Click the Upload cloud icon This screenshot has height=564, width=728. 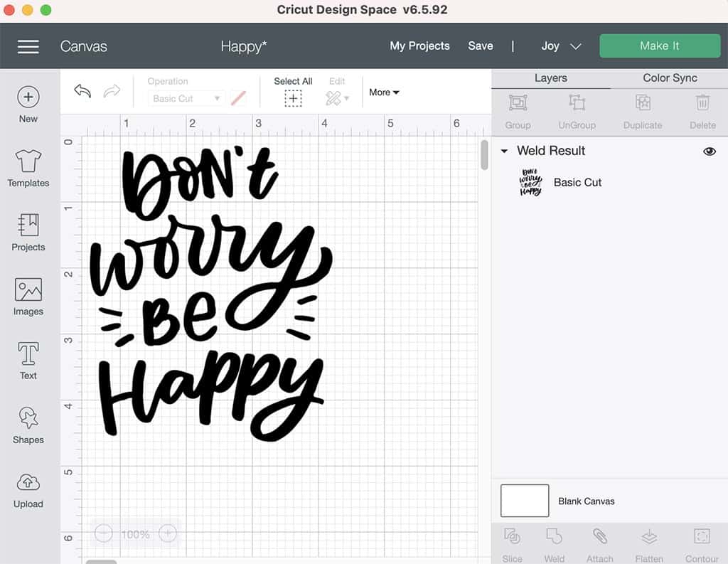point(28,483)
